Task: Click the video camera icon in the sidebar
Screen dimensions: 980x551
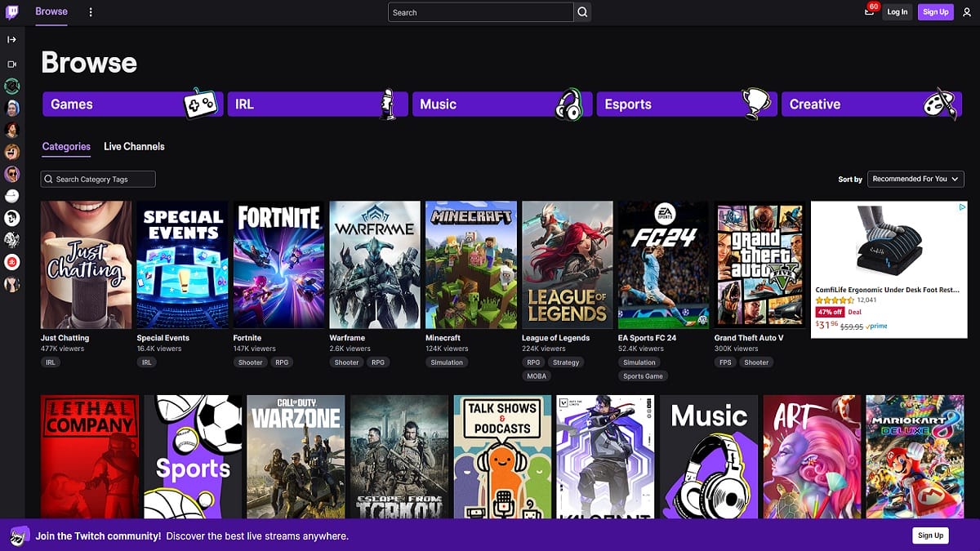Action: pos(11,65)
